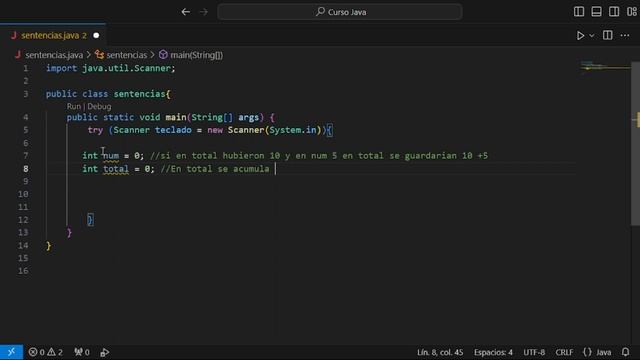Split the editor to the right

(x=607, y=36)
